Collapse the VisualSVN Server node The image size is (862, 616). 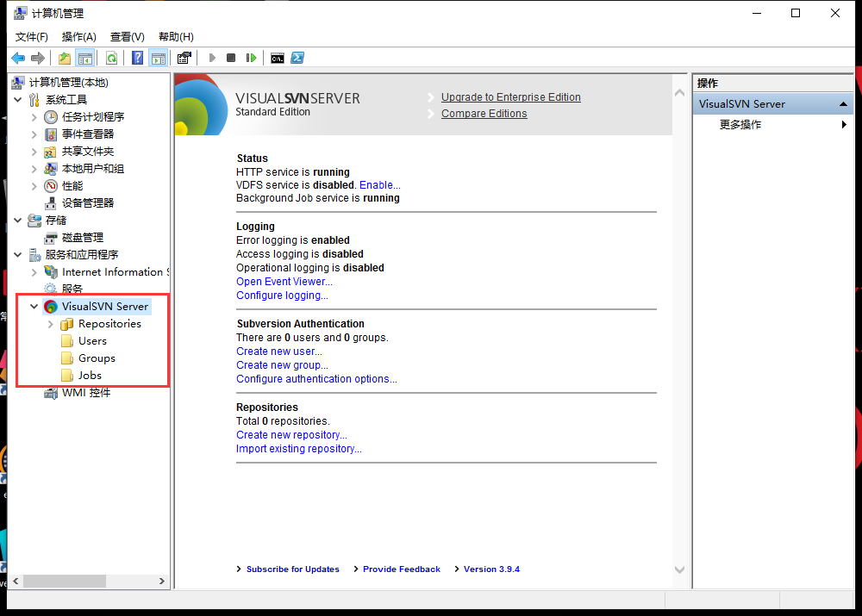34,307
